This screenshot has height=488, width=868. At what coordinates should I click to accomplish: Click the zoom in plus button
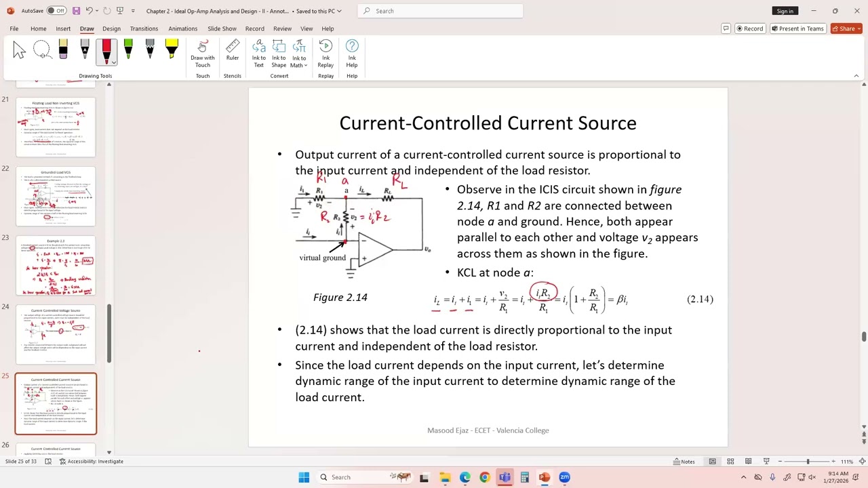coord(833,462)
